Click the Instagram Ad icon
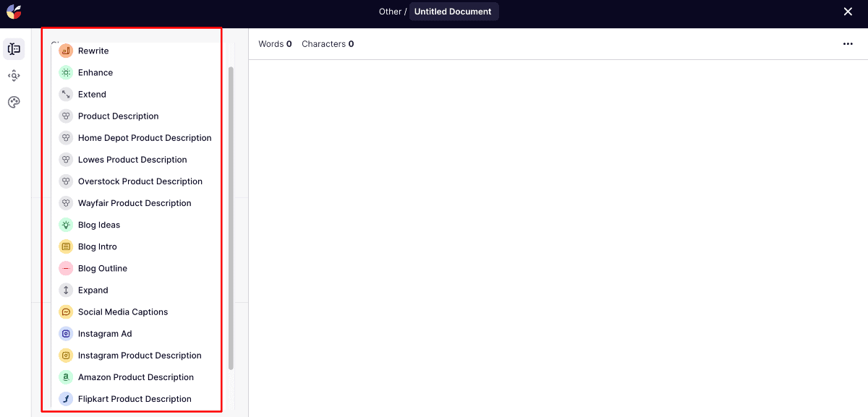This screenshot has width=868, height=417. click(66, 334)
